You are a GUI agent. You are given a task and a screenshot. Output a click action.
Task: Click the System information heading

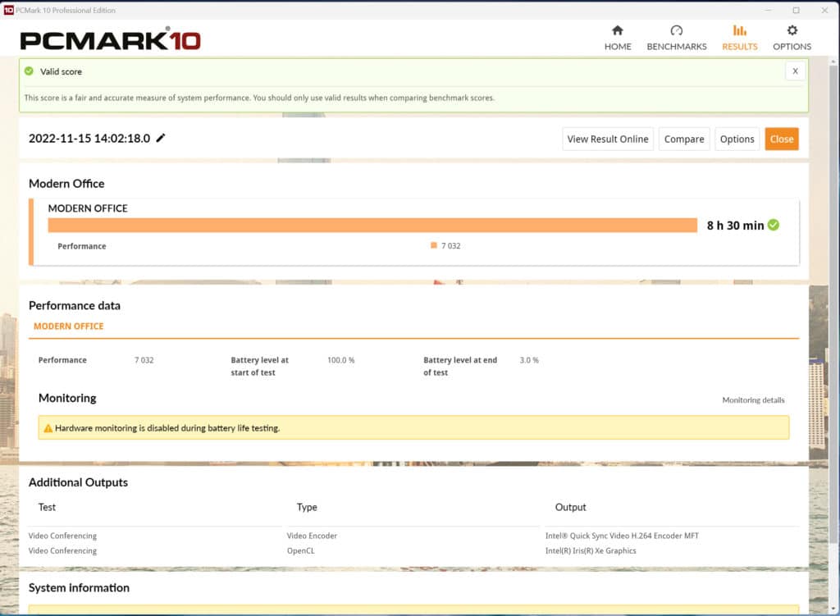point(79,587)
